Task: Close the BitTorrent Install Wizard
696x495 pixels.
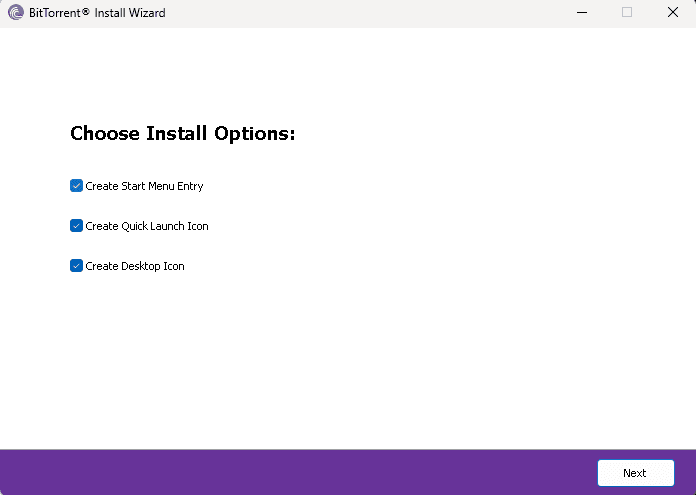Action: coord(673,13)
